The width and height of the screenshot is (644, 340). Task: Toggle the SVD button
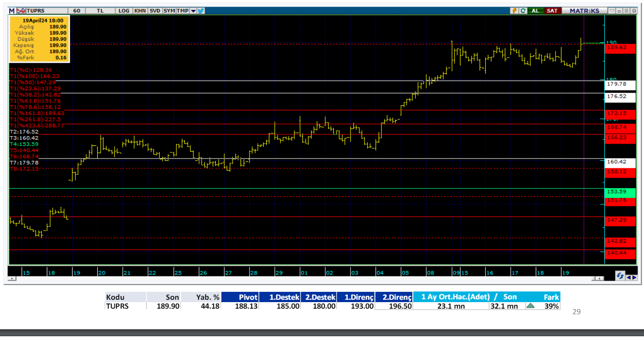click(155, 10)
